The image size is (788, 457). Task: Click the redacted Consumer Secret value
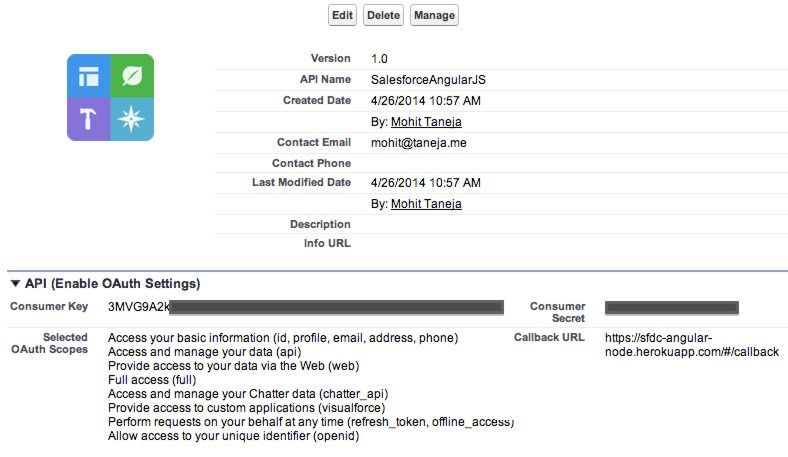672,307
